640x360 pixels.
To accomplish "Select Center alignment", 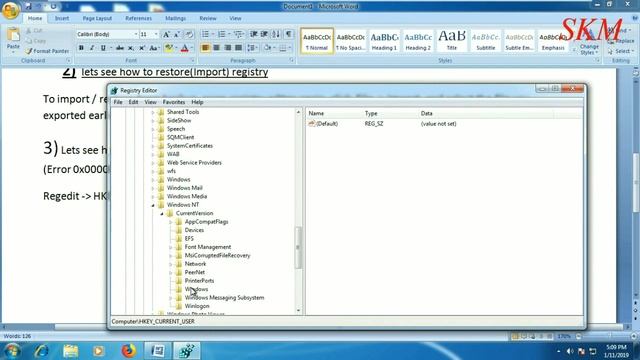I will (216, 48).
